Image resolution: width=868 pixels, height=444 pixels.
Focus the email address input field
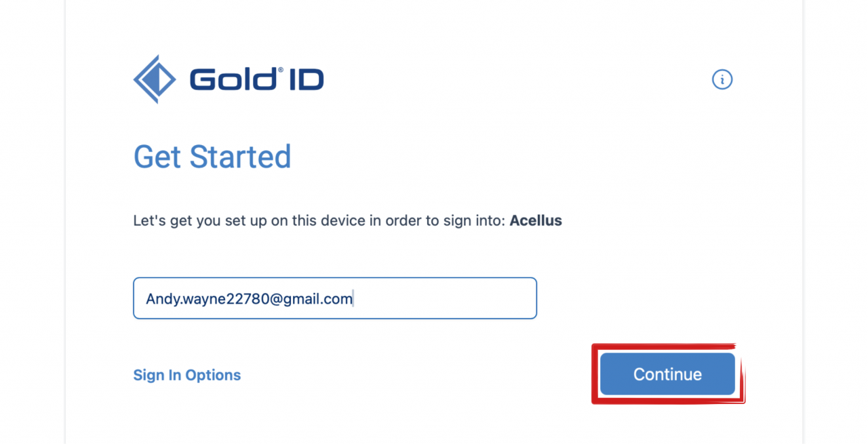click(x=335, y=298)
